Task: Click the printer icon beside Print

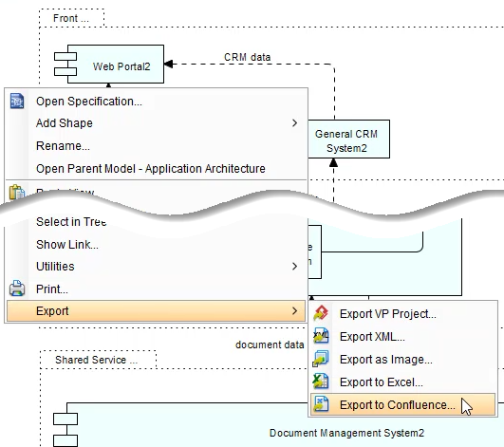Action: [17, 289]
